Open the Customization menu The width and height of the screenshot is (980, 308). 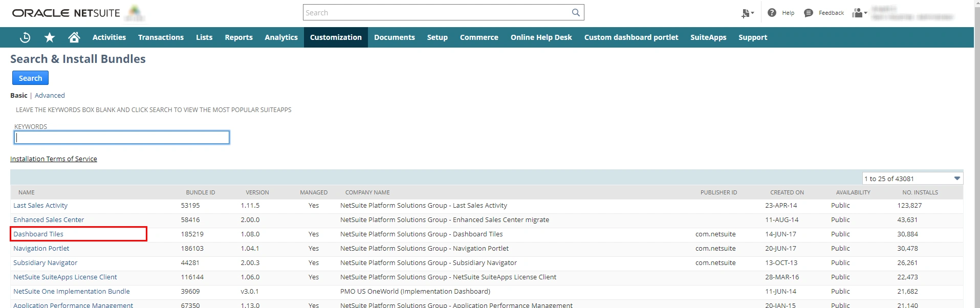tap(336, 37)
